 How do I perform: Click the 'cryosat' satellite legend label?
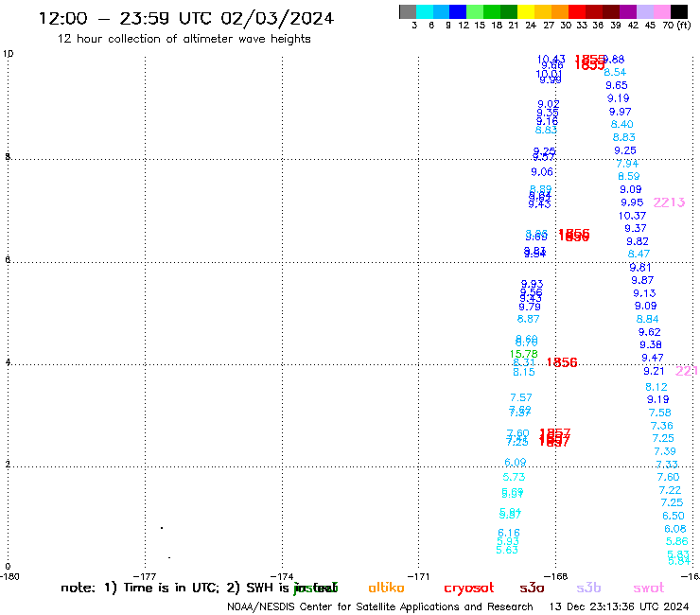point(469,589)
